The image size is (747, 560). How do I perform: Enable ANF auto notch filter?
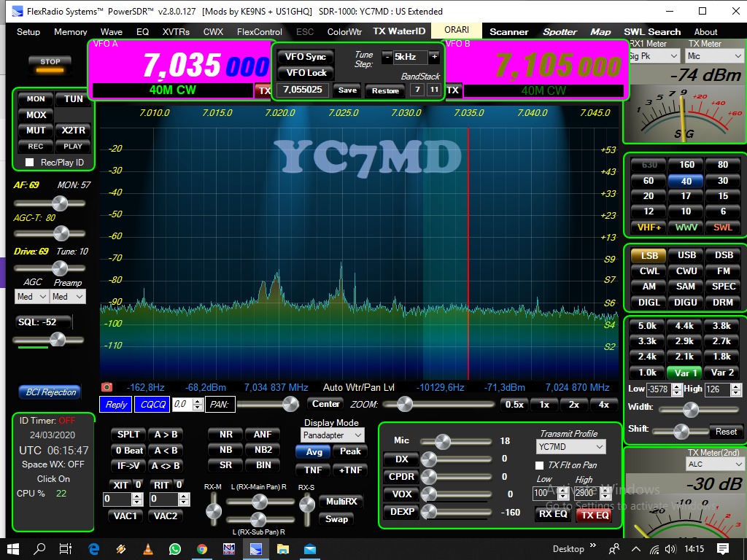(263, 435)
